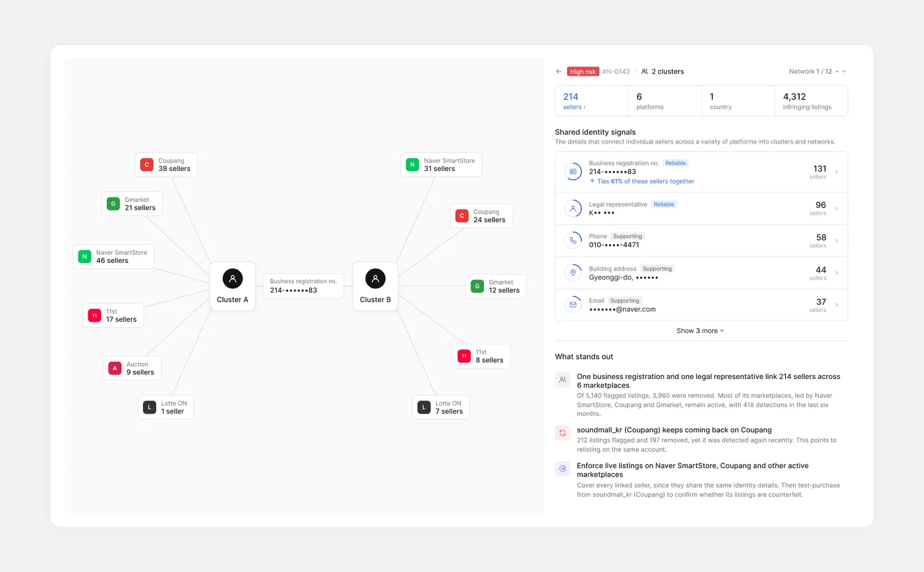Click the Lotte ON 7 sellers icon

(424, 407)
